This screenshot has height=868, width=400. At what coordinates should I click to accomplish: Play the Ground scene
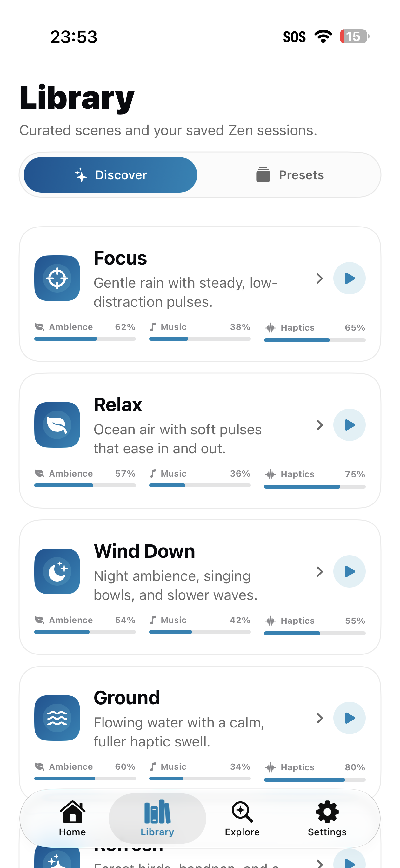click(x=349, y=718)
